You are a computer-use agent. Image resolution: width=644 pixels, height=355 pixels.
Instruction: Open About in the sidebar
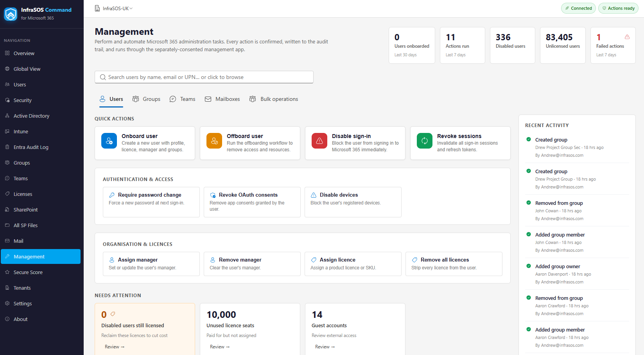[41, 319]
